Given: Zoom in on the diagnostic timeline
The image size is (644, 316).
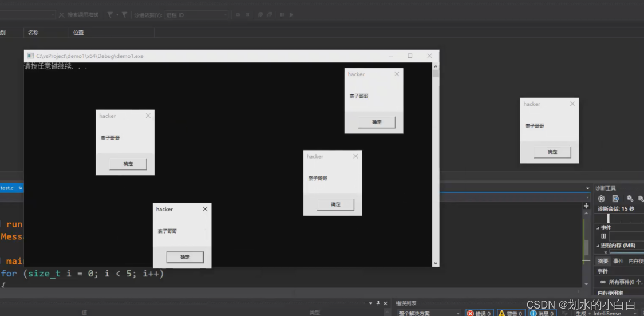Looking at the screenshot, I should tap(630, 199).
